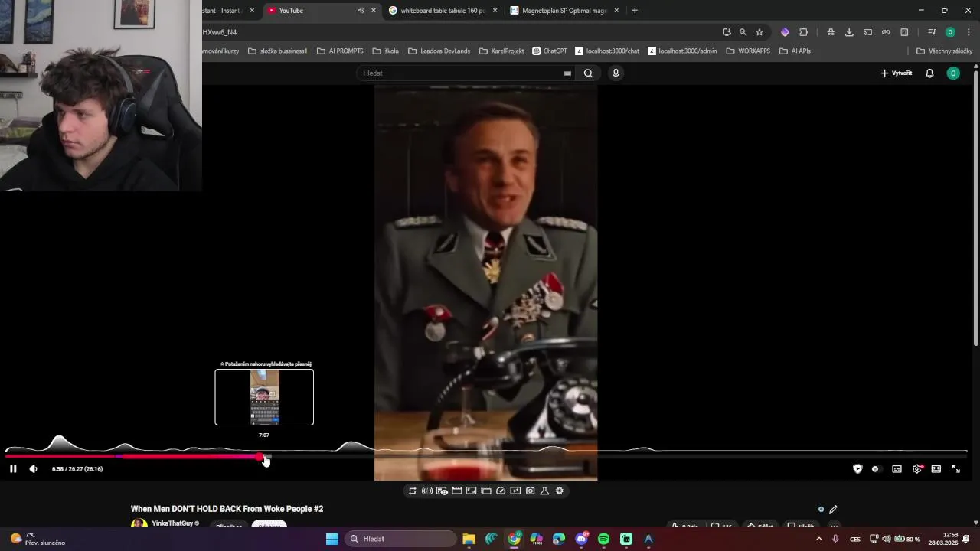The height and width of the screenshot is (551, 980).
Task: Open the browser downloads icon
Action: (x=849, y=32)
